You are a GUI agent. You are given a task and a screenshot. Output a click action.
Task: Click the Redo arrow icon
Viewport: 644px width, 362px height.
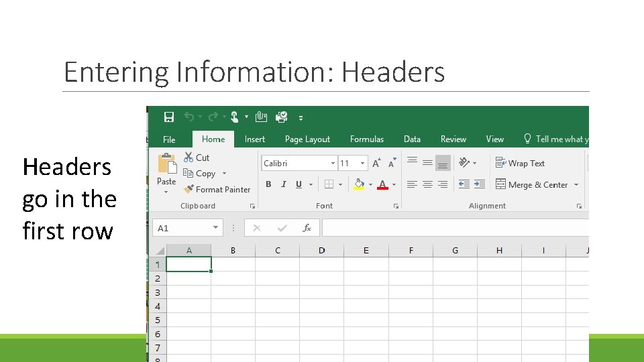[213, 117]
